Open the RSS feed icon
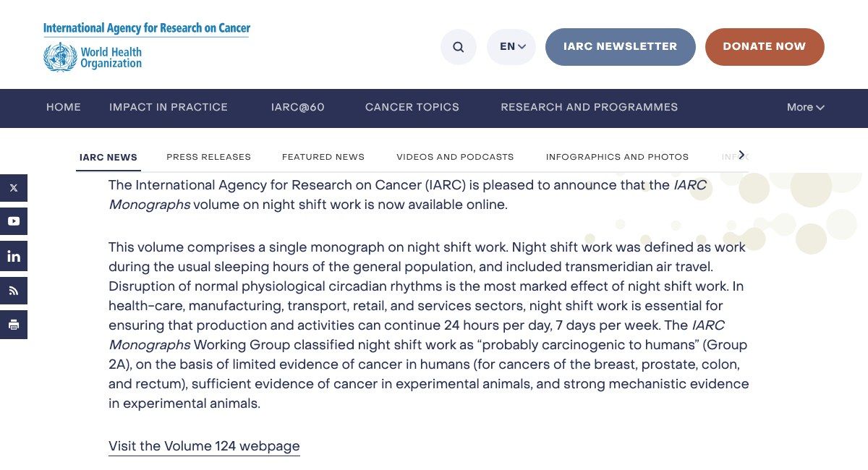The image size is (868, 470). pyautogui.click(x=14, y=291)
